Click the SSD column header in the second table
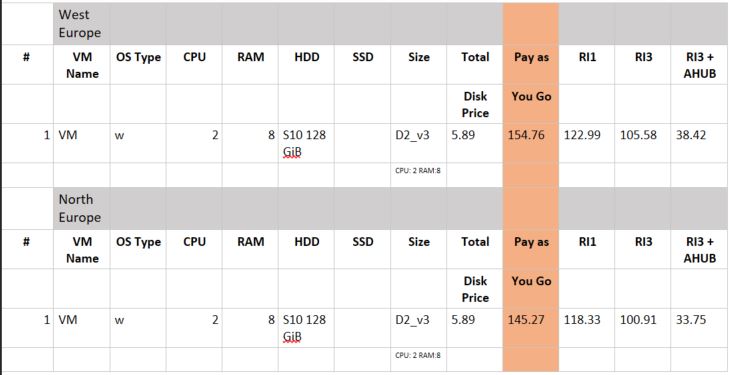 [x=362, y=242]
